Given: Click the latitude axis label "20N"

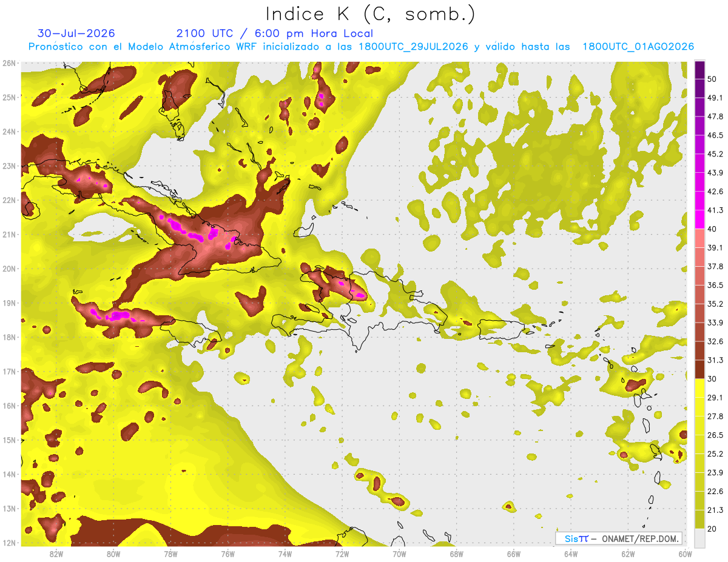Looking at the screenshot, I should [x=8, y=269].
